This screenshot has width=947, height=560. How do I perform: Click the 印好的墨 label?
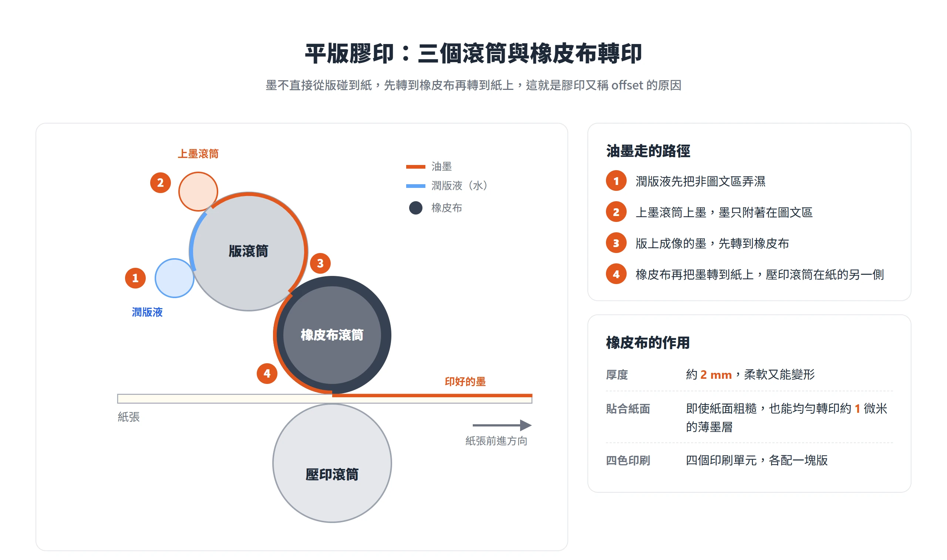point(465,381)
